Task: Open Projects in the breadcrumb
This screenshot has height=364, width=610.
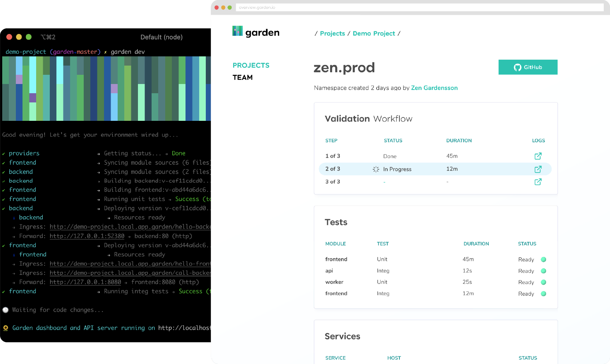Action: (x=332, y=34)
